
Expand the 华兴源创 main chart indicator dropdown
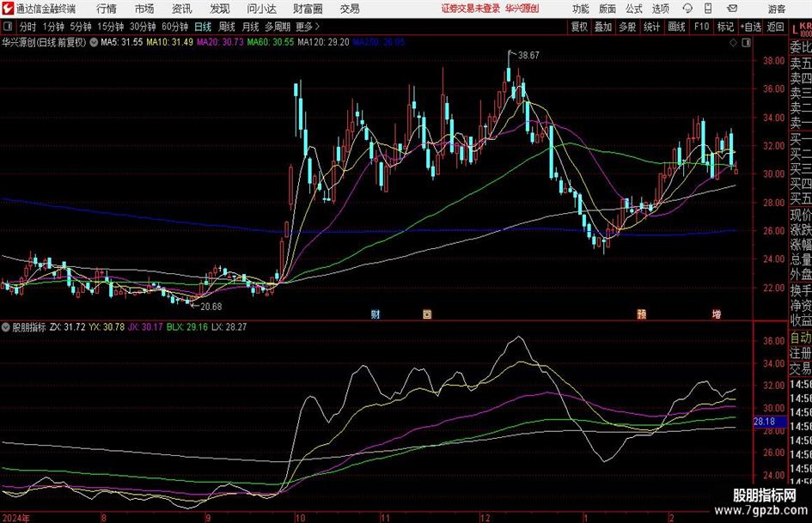(94, 42)
